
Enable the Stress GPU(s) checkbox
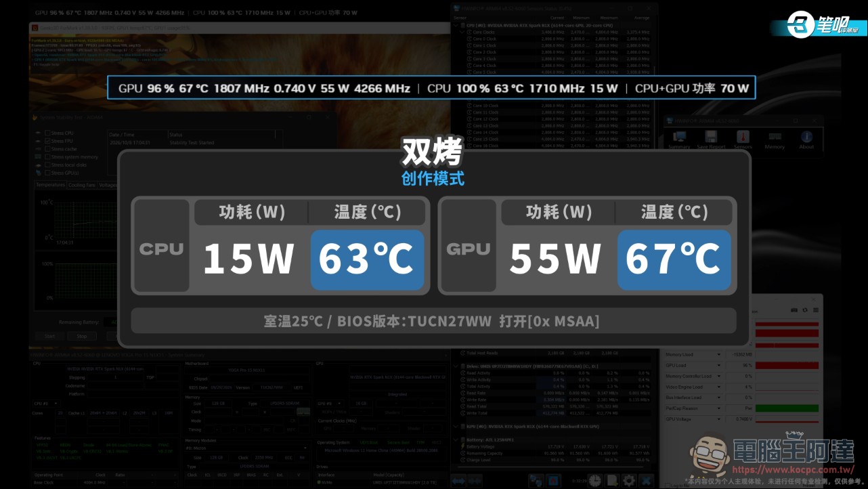point(48,173)
